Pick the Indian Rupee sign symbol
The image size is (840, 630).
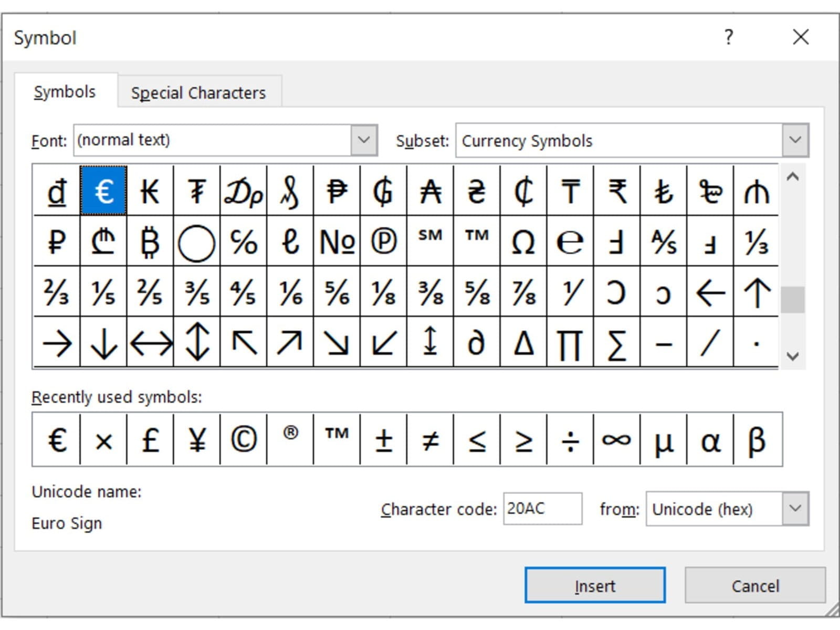(x=617, y=191)
